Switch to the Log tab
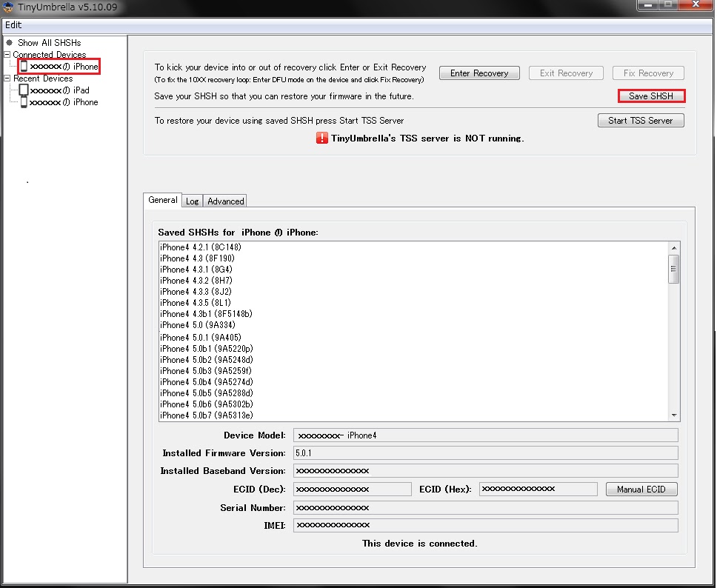The height and width of the screenshot is (588, 717). 192,201
